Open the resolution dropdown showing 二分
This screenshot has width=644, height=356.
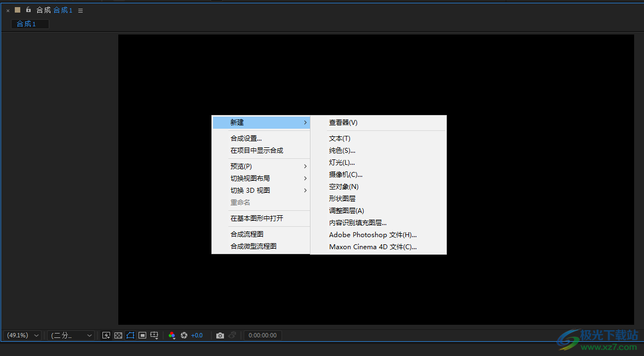pyautogui.click(x=71, y=336)
